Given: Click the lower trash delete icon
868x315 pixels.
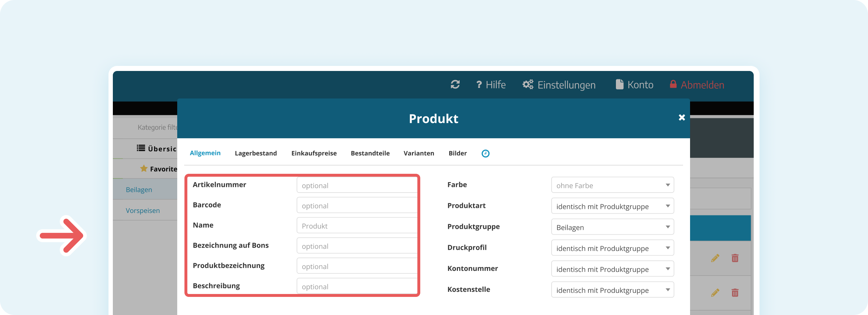Looking at the screenshot, I should pyautogui.click(x=735, y=293).
